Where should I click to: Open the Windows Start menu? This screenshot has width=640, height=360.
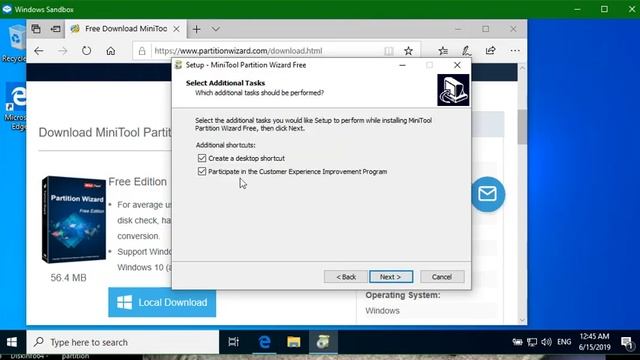tap(12, 342)
